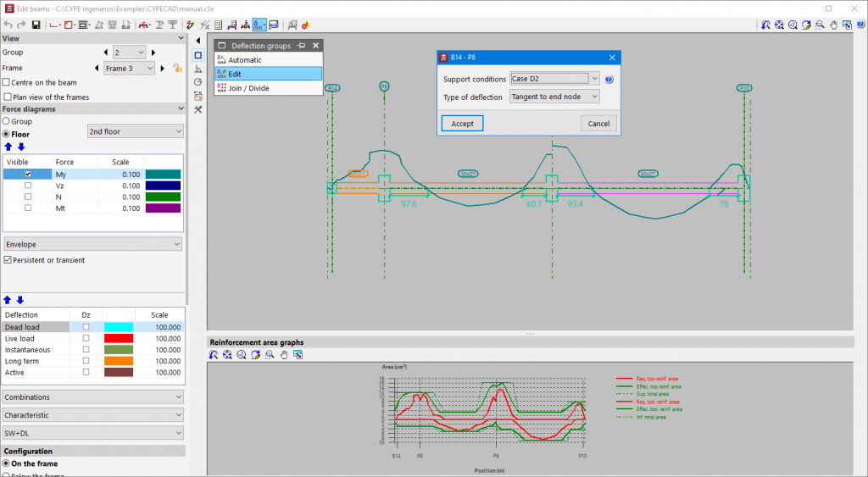868x477 pixels.
Task: Enable Centre on the beam checkbox
Action: tap(7, 82)
